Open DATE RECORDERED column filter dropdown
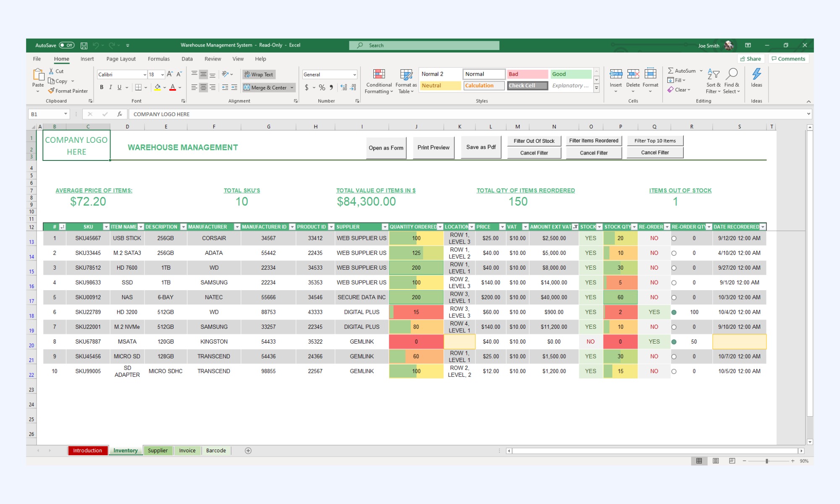The image size is (840, 504). [x=763, y=227]
